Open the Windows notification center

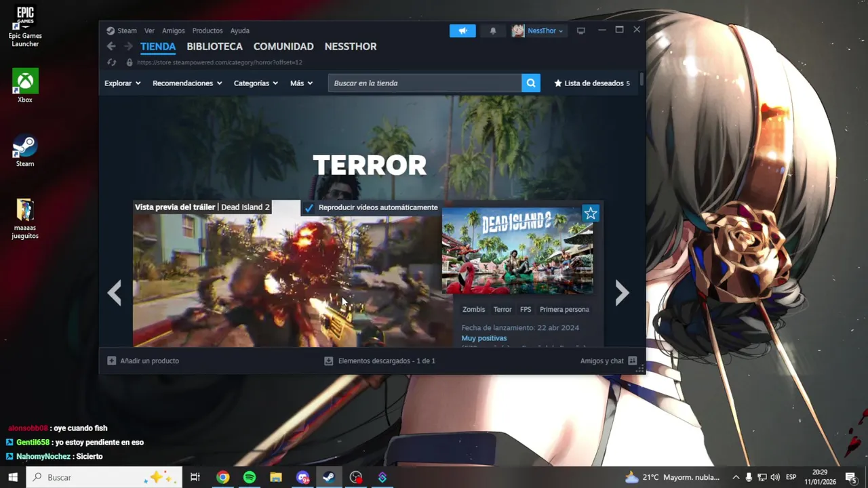[851, 477]
